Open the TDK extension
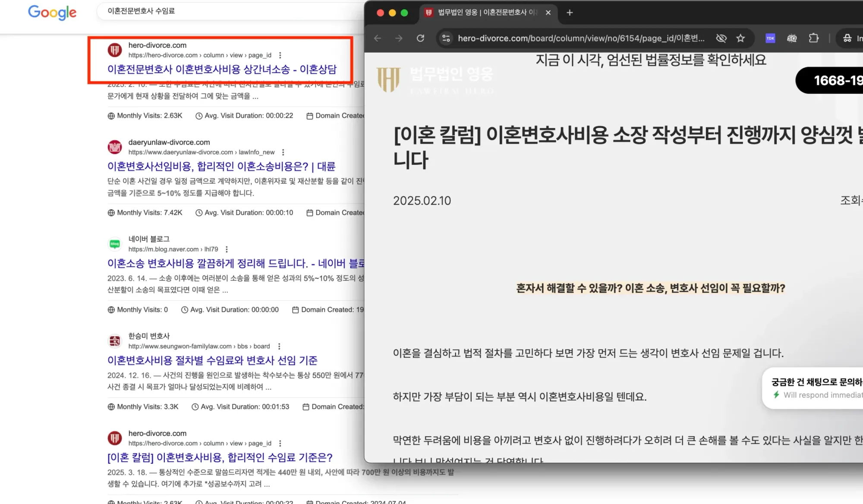The height and width of the screenshot is (504, 863). click(x=770, y=38)
